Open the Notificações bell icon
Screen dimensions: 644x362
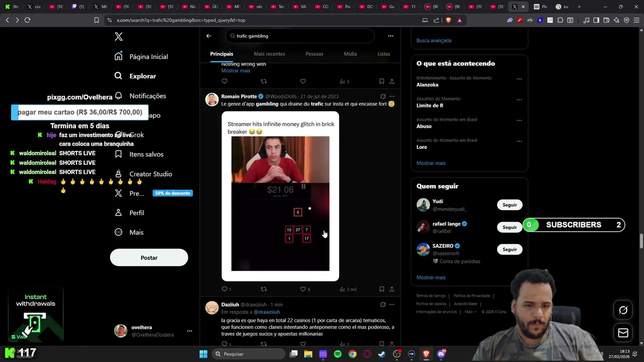(118, 96)
